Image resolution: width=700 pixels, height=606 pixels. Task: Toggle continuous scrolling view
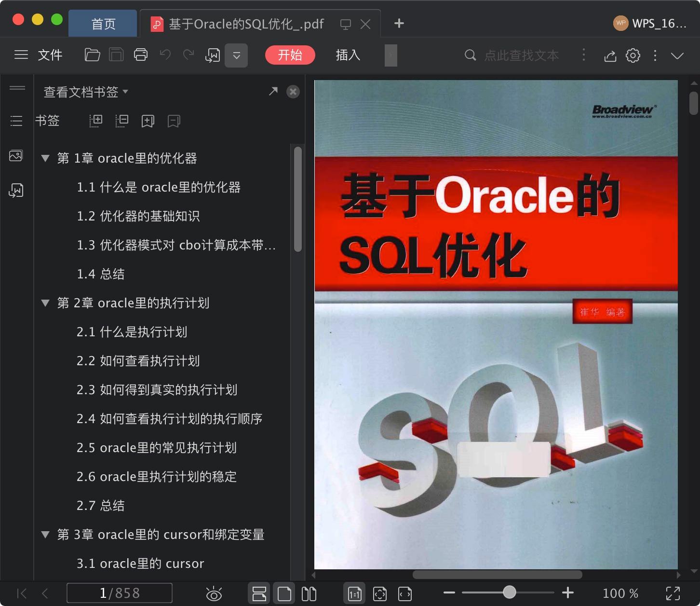(x=259, y=593)
